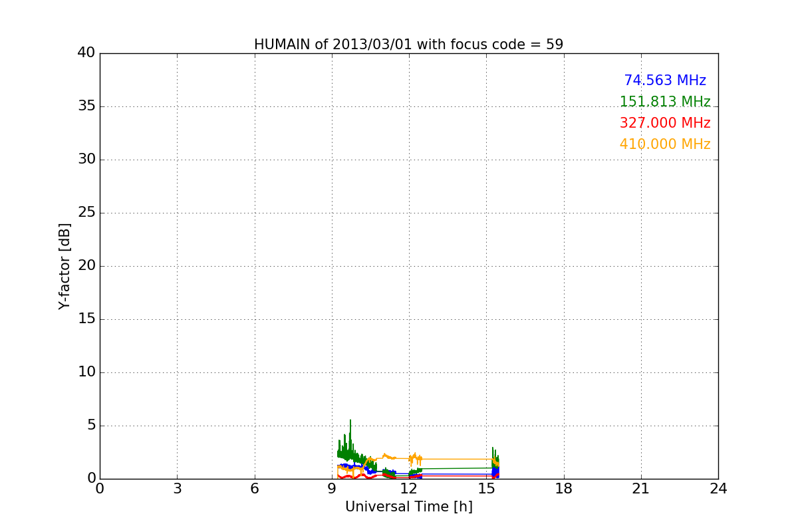The width and height of the screenshot is (798, 532).
Task: Click the x-axis tick label 21
Action: [641, 489]
